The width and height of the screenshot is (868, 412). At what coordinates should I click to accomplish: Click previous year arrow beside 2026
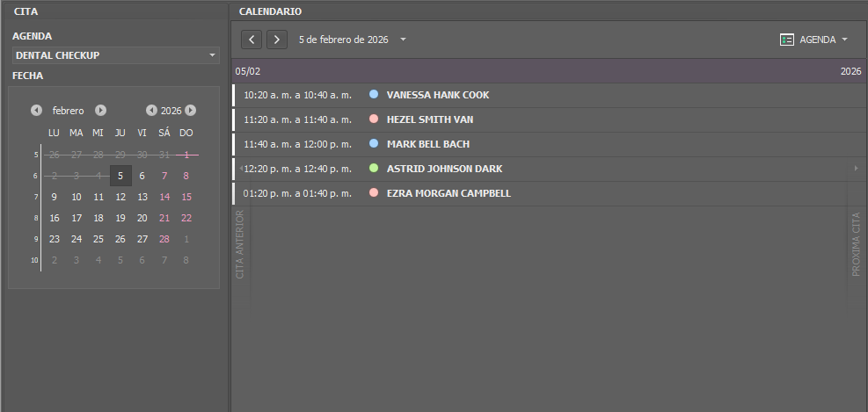click(x=151, y=111)
